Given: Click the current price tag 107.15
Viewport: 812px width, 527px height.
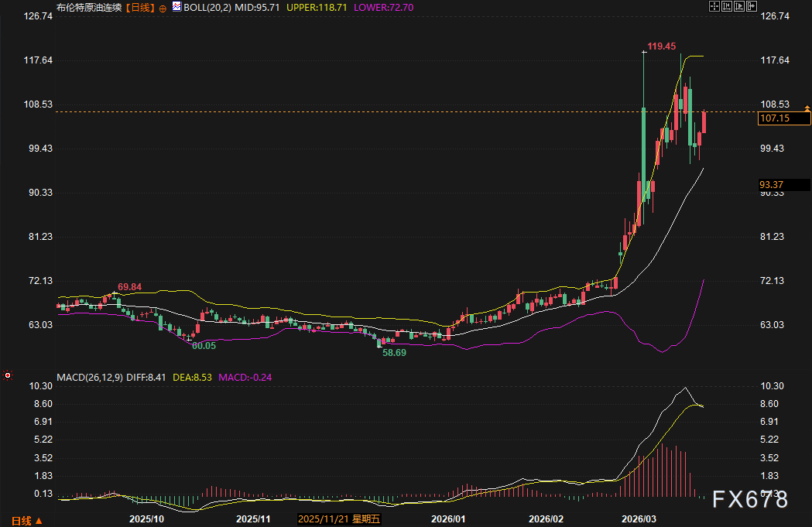Looking at the screenshot, I should click(784, 118).
